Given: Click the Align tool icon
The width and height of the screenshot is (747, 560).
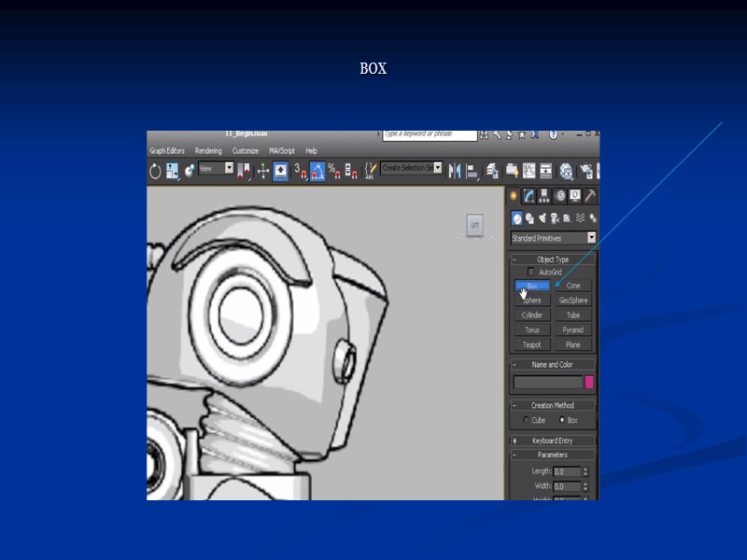Looking at the screenshot, I should tap(472, 171).
